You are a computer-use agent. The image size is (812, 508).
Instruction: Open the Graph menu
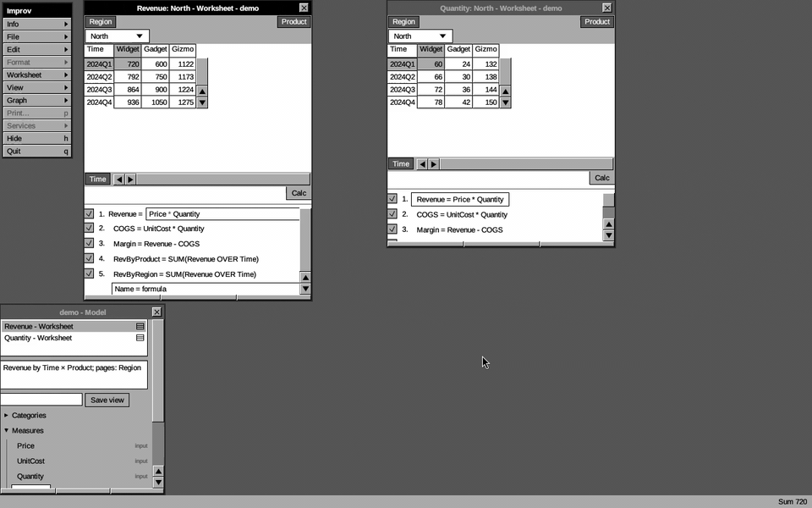point(36,100)
